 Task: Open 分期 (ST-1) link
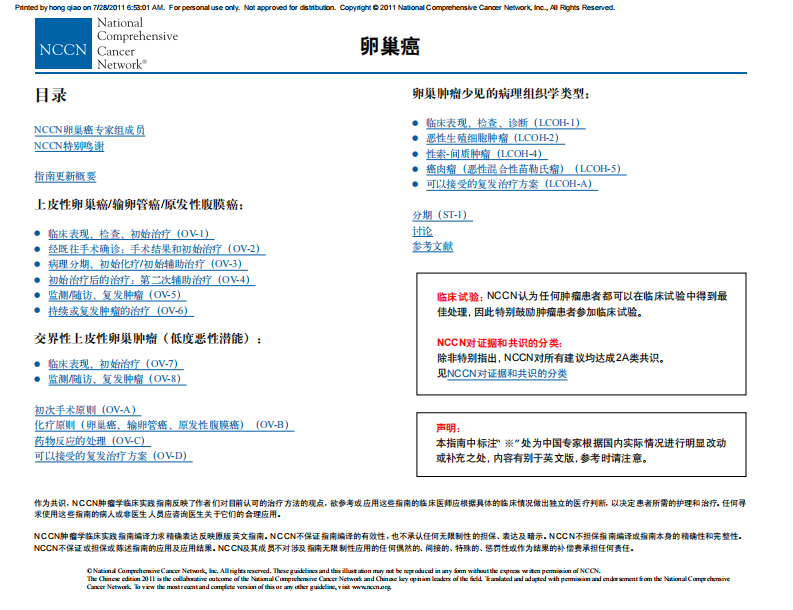tap(442, 215)
